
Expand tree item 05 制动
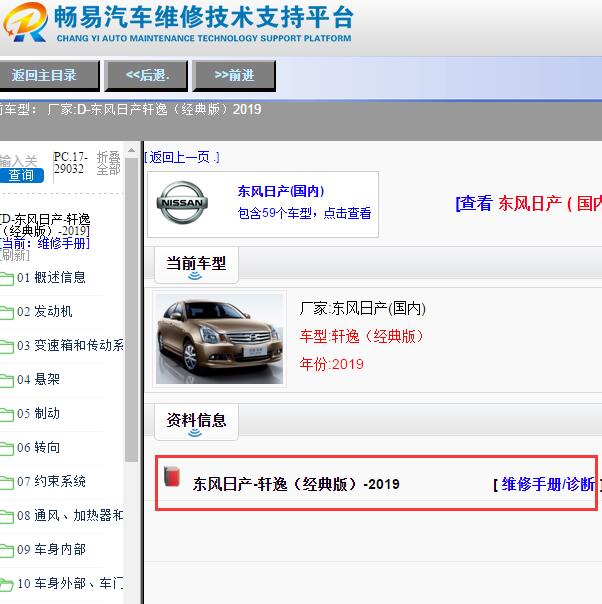(38, 414)
